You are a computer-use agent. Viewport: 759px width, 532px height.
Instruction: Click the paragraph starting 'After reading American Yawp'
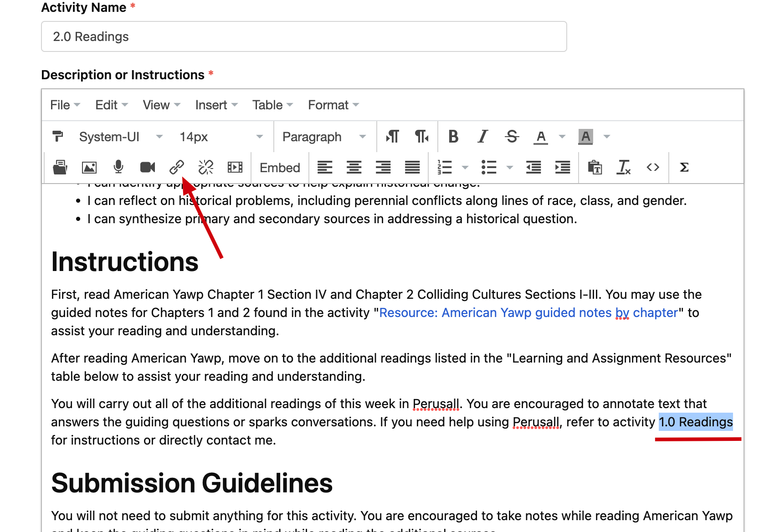click(391, 367)
